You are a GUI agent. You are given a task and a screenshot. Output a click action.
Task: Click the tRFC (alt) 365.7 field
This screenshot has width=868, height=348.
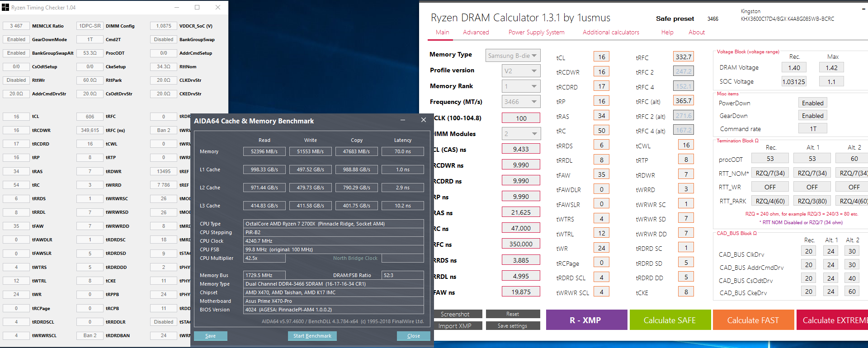(684, 101)
